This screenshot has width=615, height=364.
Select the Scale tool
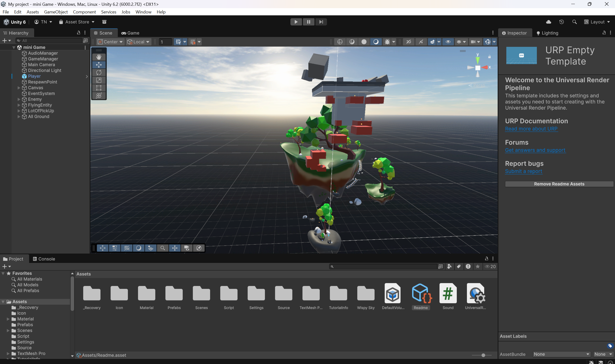(x=99, y=80)
